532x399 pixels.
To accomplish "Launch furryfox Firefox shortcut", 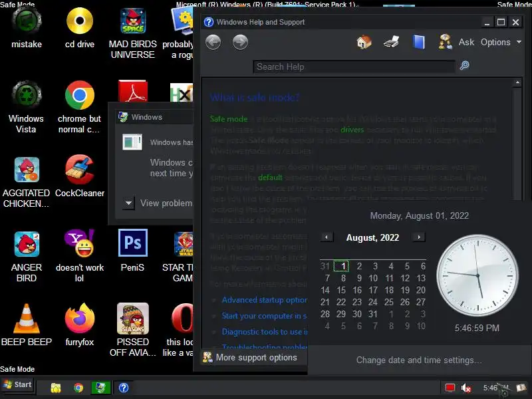I will (x=79, y=325).
